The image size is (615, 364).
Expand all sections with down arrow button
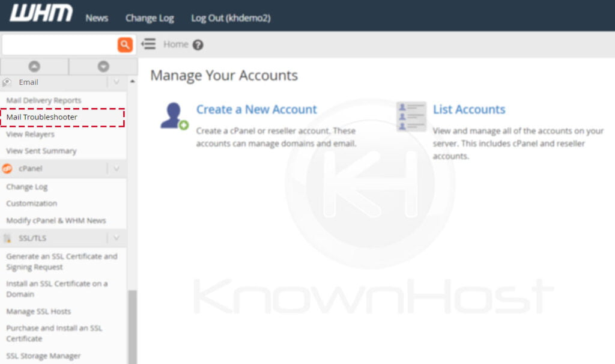(103, 66)
